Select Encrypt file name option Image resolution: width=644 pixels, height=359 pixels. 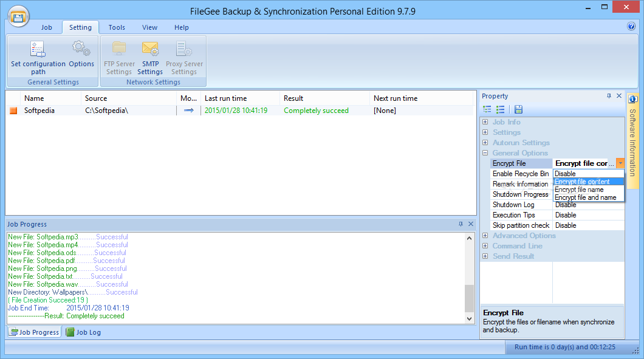click(589, 190)
